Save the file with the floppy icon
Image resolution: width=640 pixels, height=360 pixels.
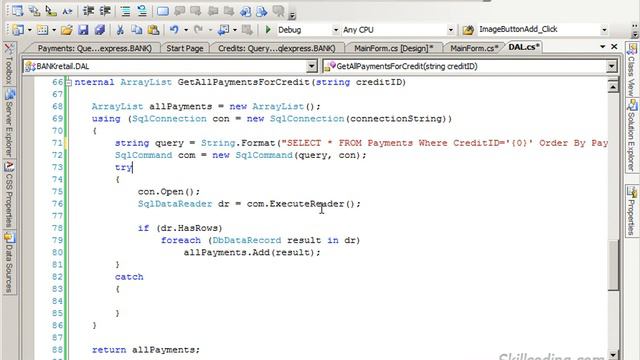(x=83, y=30)
